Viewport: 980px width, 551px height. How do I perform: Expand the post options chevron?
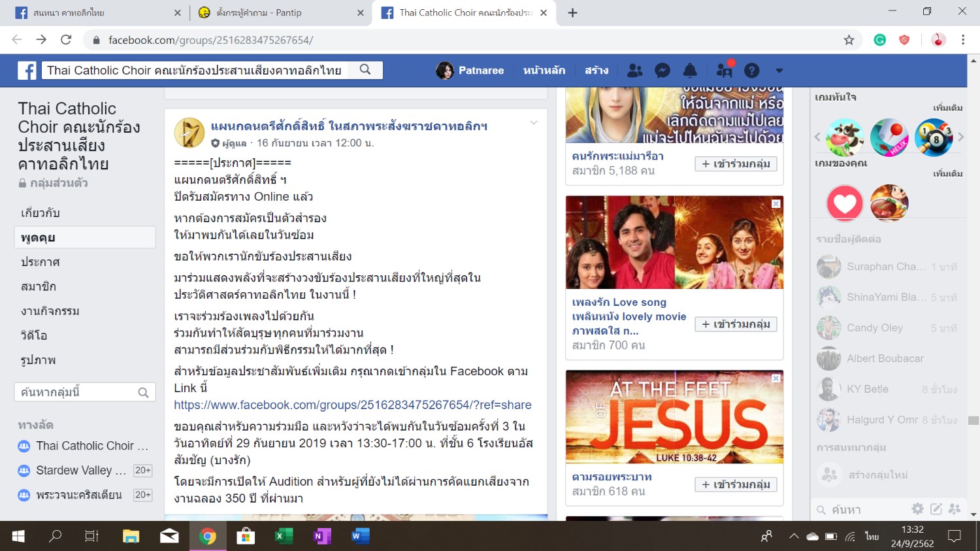[534, 123]
